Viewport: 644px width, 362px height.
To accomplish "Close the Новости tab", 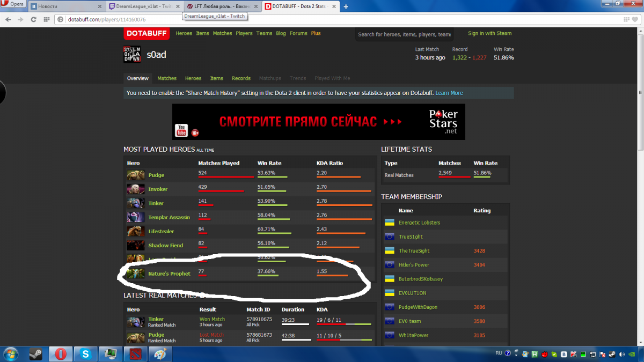I will point(101,7).
